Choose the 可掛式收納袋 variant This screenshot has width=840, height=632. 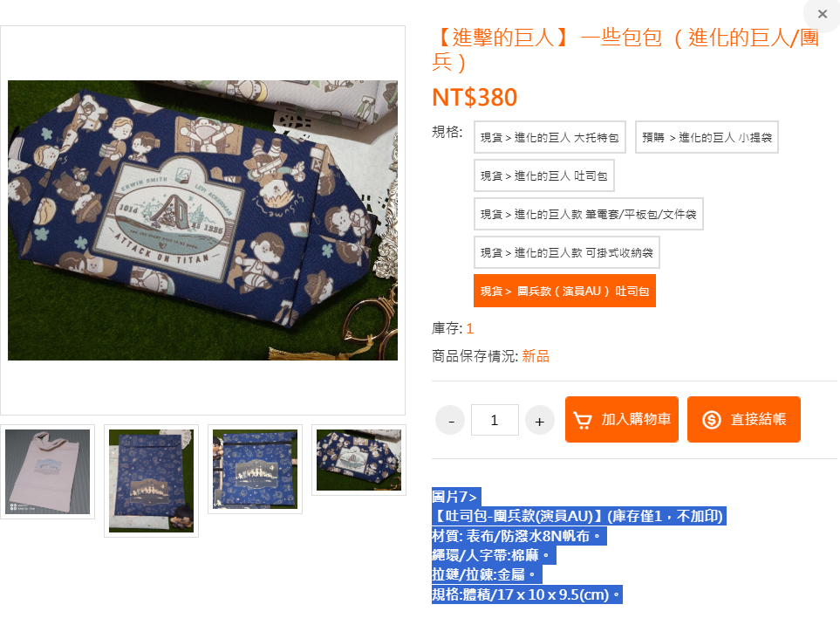click(566, 252)
